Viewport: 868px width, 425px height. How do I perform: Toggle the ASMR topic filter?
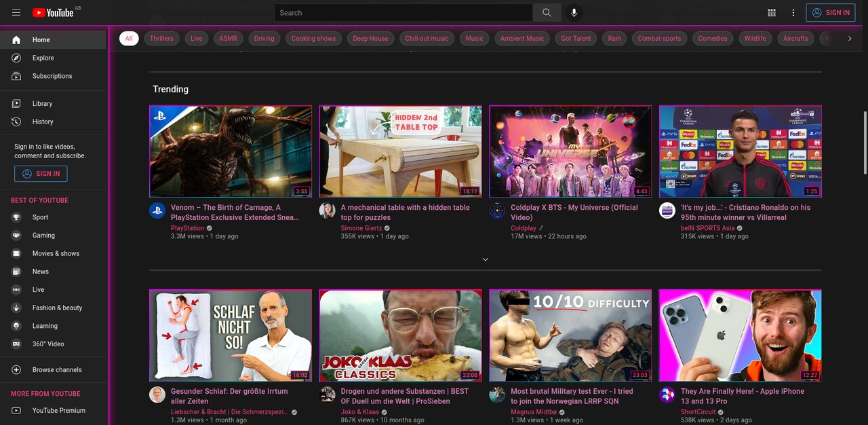coord(228,38)
